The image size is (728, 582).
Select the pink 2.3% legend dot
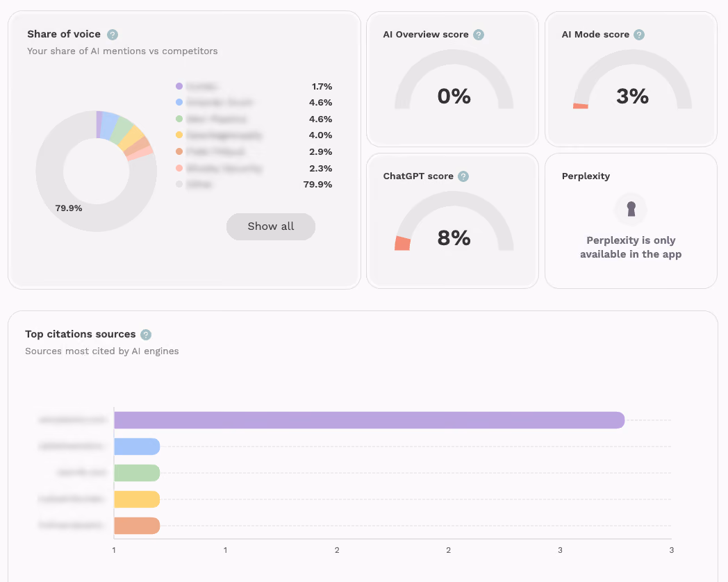(x=179, y=168)
